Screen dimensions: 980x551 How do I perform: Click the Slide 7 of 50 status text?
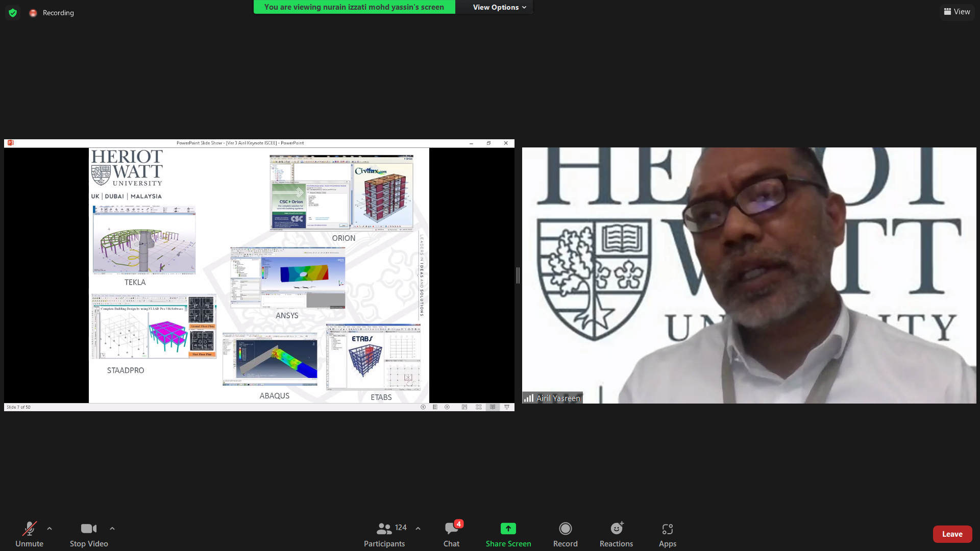click(18, 407)
